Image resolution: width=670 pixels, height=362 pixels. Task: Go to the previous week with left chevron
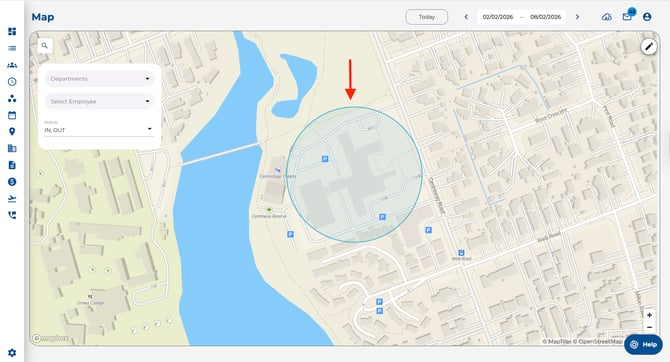coord(466,17)
